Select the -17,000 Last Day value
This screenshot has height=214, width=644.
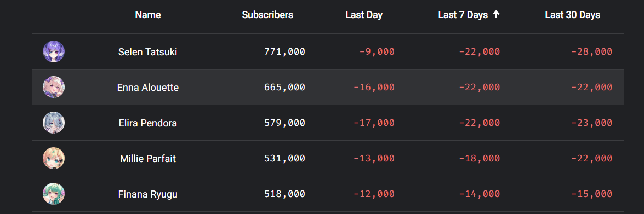pyautogui.click(x=374, y=123)
